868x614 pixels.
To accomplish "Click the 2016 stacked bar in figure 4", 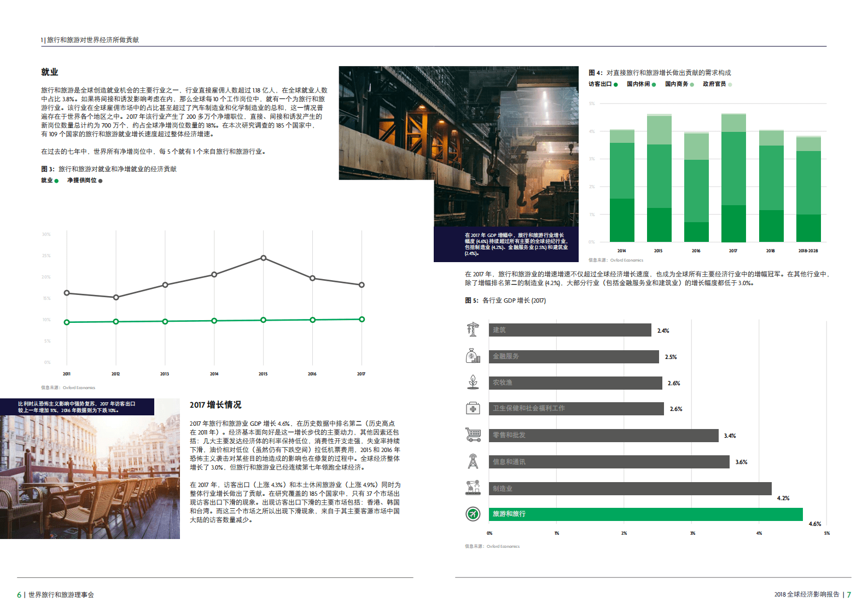I will click(696, 187).
